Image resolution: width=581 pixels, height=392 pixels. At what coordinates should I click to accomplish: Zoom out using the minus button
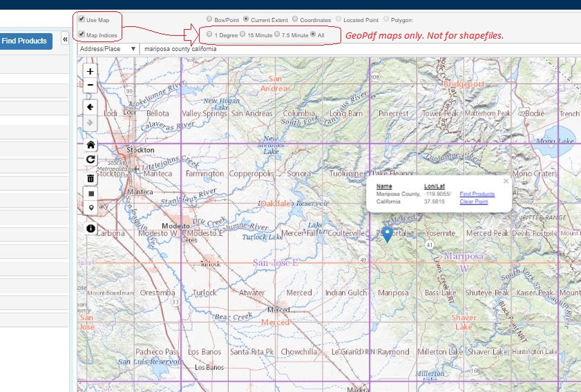[90, 85]
